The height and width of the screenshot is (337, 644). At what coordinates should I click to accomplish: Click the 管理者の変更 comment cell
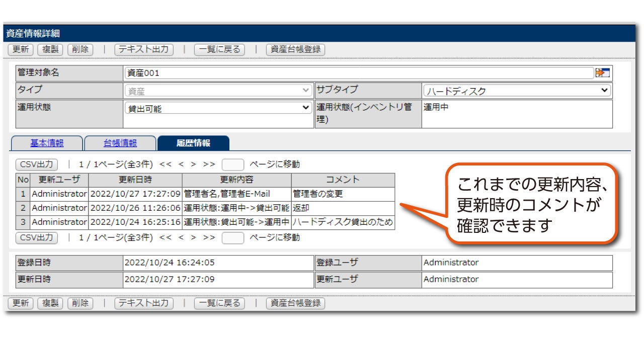coord(343,194)
